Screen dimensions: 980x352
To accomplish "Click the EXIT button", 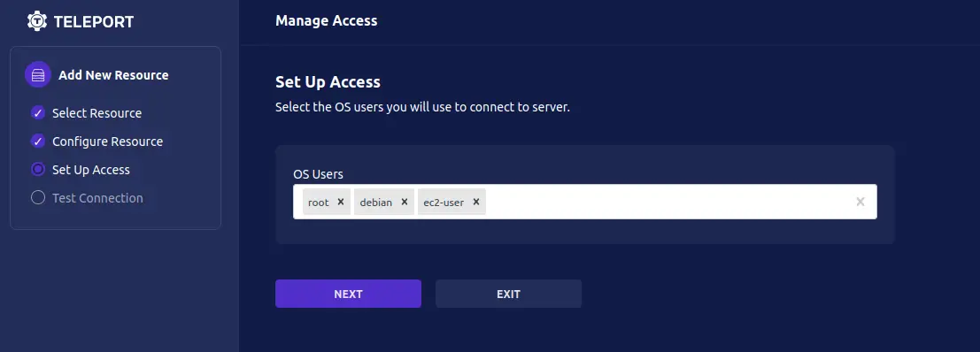I will [509, 294].
